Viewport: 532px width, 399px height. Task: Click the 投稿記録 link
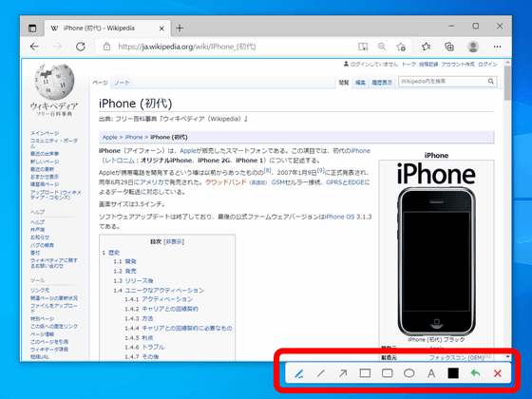coord(428,65)
